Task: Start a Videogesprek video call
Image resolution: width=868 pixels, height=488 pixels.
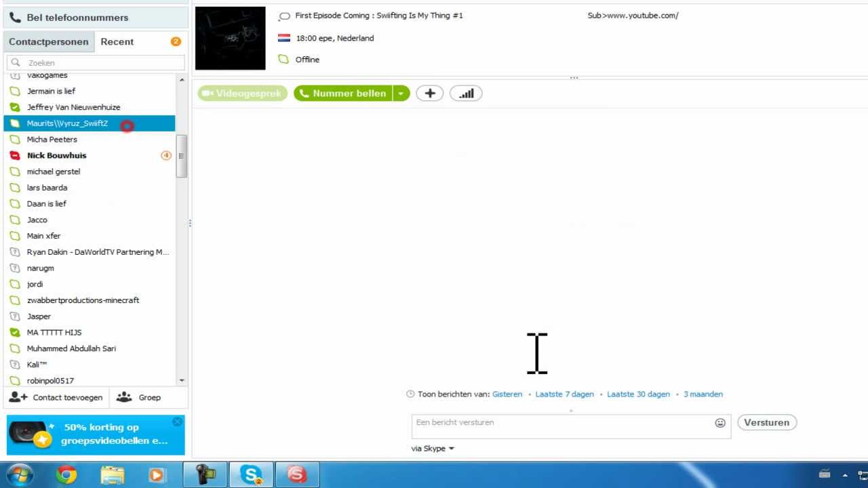Action: 243,94
